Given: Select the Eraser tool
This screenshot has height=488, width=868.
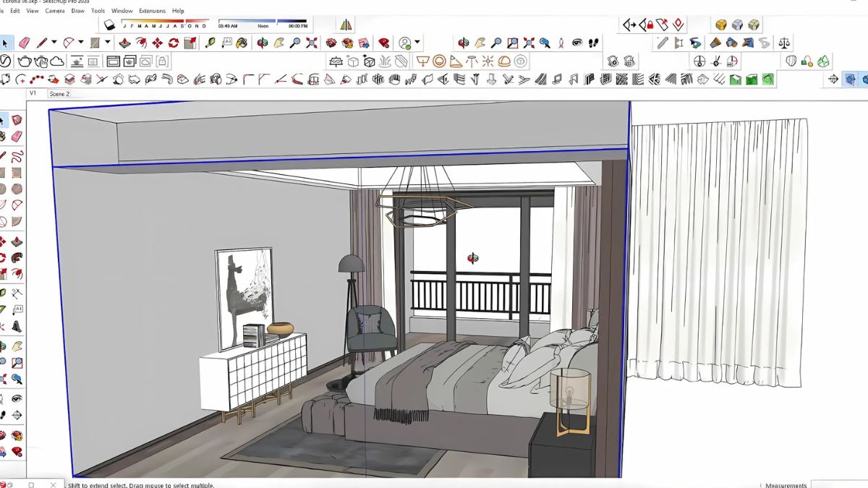Looking at the screenshot, I should [x=24, y=43].
